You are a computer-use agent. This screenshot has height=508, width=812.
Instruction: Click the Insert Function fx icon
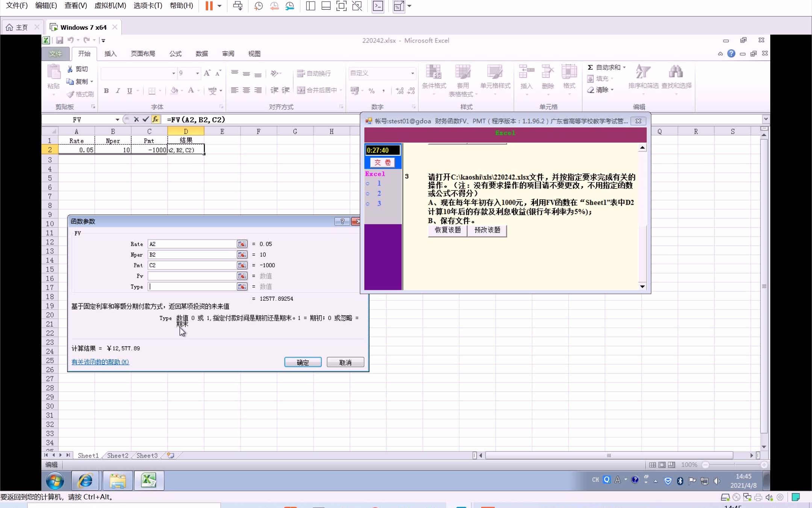155,120
